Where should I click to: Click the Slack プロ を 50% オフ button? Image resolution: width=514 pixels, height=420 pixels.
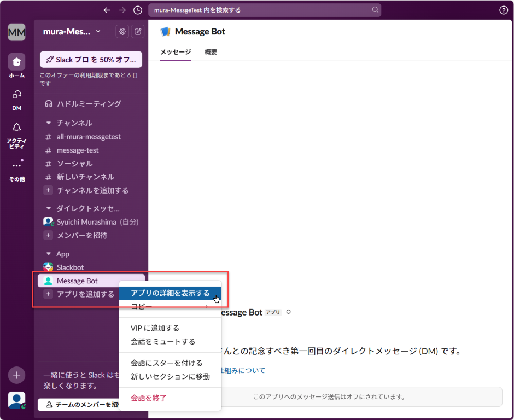(x=91, y=60)
